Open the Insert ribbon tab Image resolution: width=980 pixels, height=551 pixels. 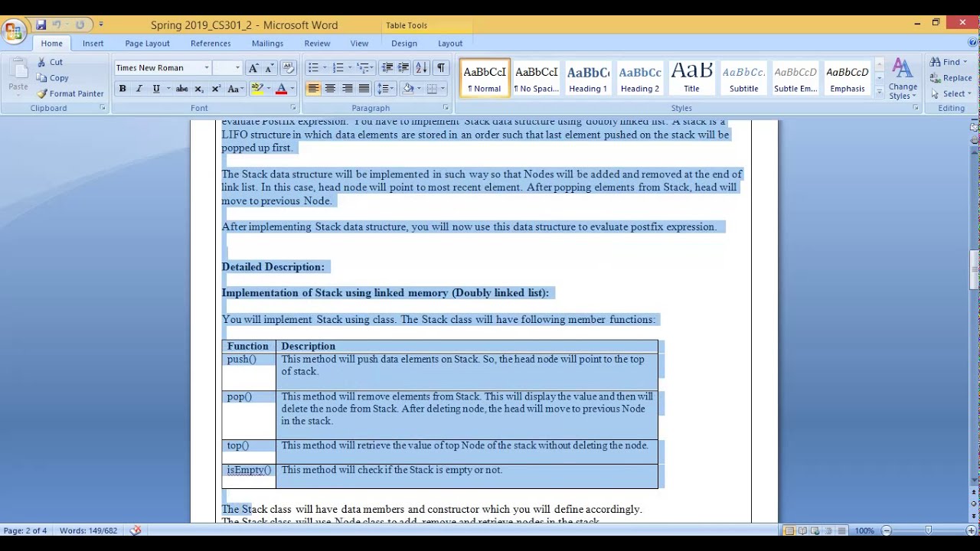(93, 44)
